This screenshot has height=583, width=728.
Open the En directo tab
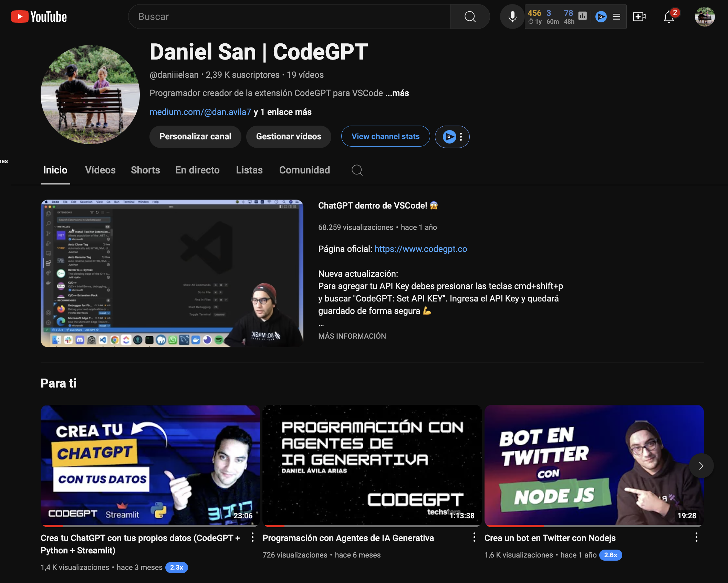(x=197, y=170)
